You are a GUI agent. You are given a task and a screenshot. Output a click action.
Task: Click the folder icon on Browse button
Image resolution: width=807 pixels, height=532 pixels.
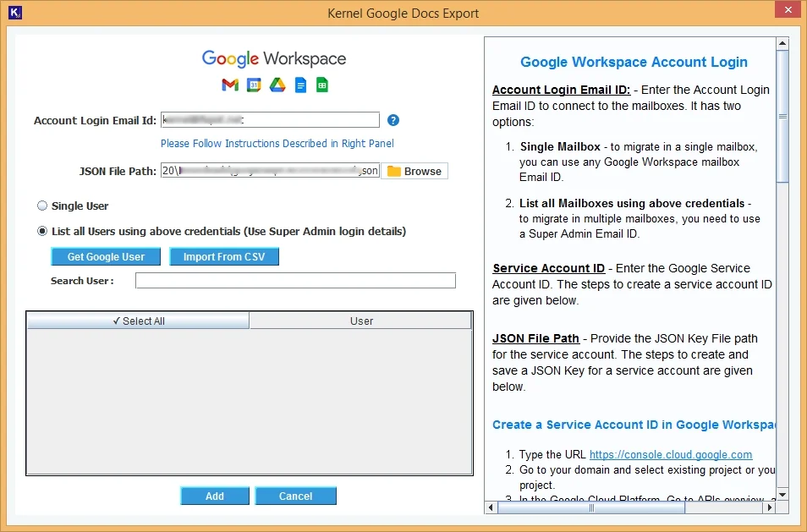tap(393, 170)
